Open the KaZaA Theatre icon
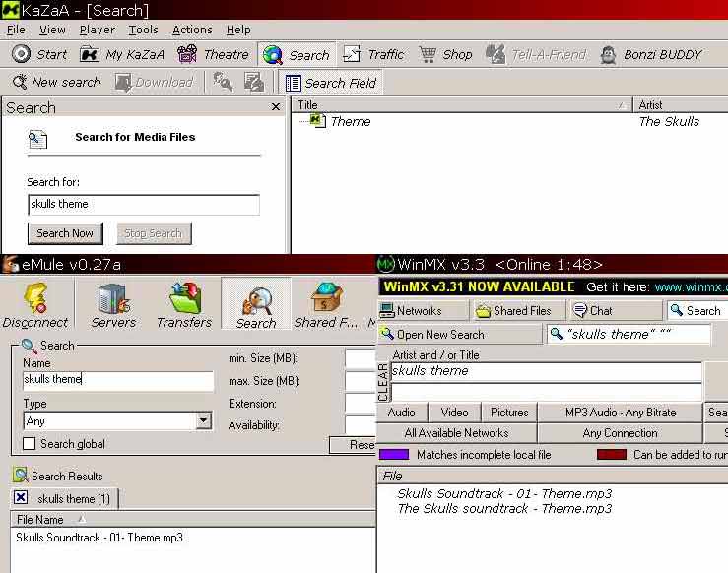The height and width of the screenshot is (573, 728). 187,54
